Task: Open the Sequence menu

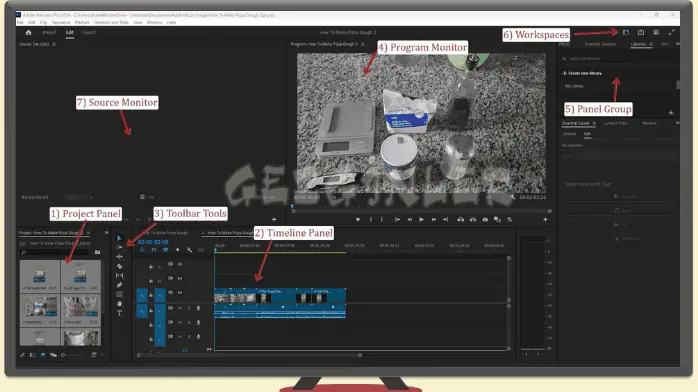Action: coord(61,22)
